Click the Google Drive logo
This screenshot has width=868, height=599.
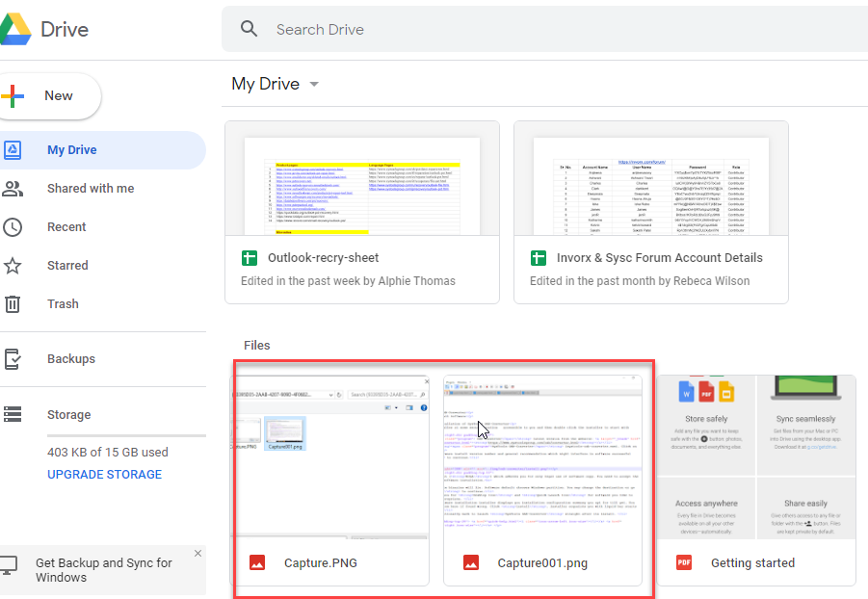[x=15, y=29]
